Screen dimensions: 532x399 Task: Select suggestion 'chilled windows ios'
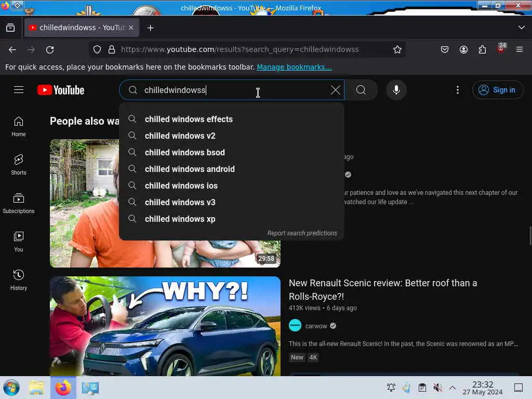(231, 185)
